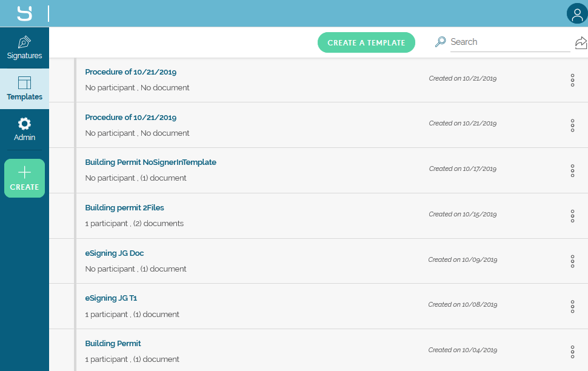Open the bottom Building Permit template options menu
Screen dimensions: 588x371
[572, 352]
